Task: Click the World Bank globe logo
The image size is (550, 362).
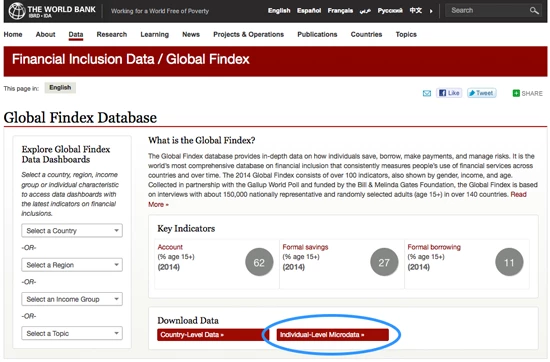Action: [x=16, y=11]
